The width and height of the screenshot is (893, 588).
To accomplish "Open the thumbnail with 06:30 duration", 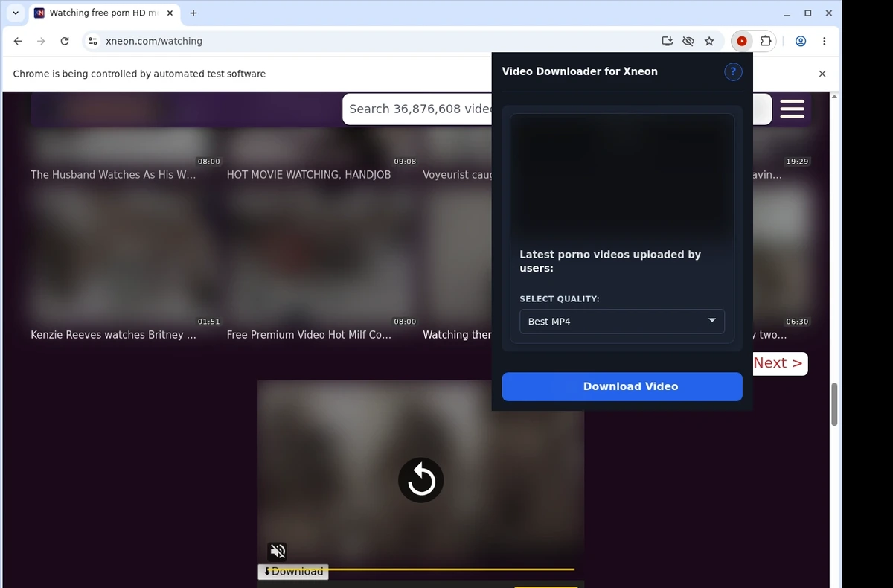I will point(781,257).
